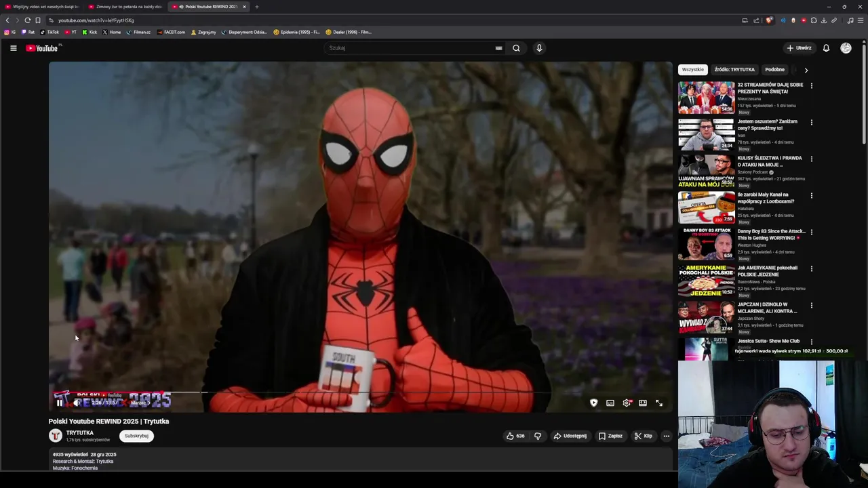The image size is (868, 488).
Task: Open the TRYTUTKA channel name link
Action: 80,432
